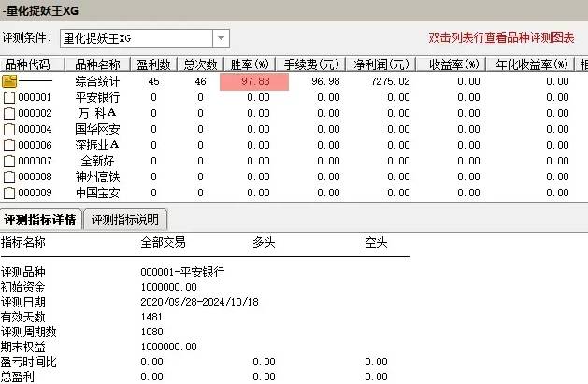The image size is (588, 384).
Task: Sort by 盈利数 column header
Action: 153,64
